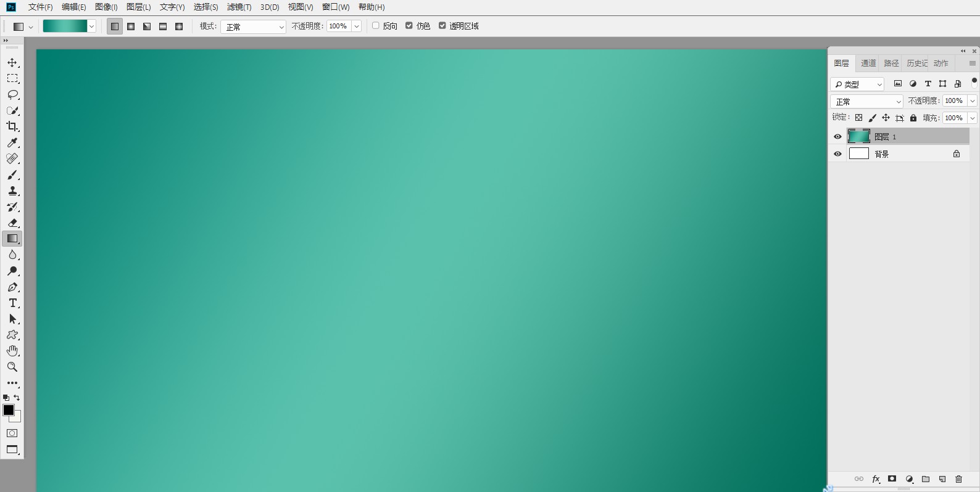Select the Brush tool
Screen dimensions: 980x492
(x=12, y=175)
